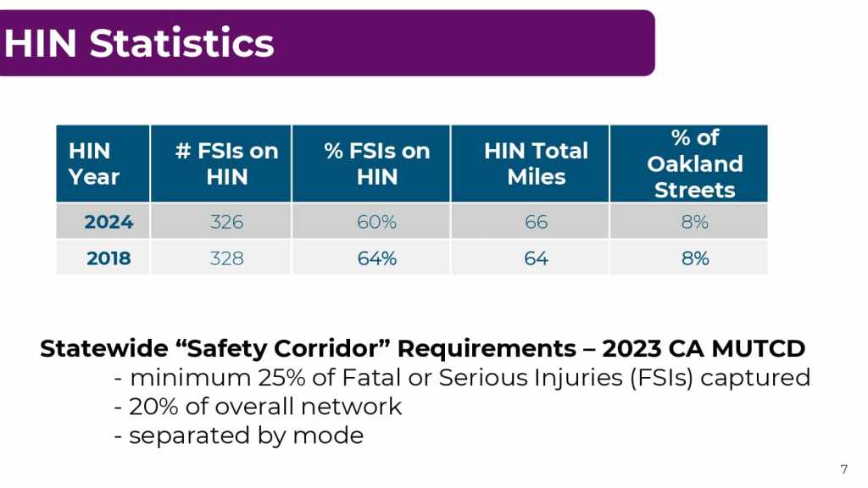Click the "HIN Statistics" slide title
The image size is (868, 488).
pyautogui.click(x=139, y=43)
